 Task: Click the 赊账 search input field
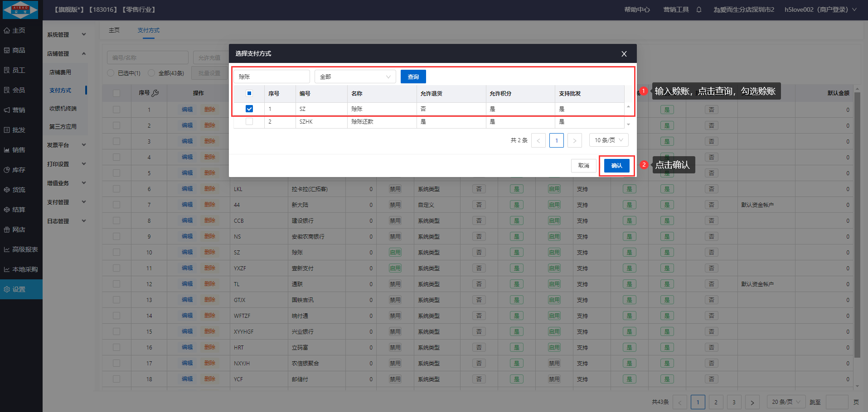[272, 77]
